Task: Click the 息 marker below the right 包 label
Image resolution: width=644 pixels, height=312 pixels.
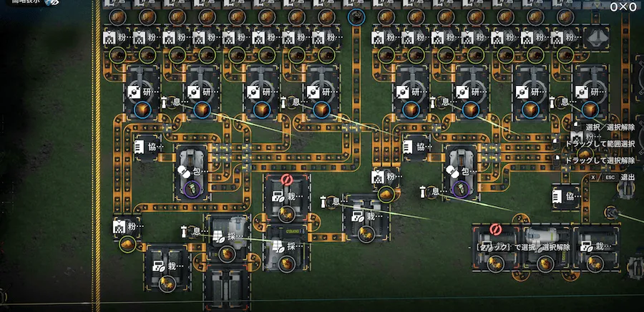Action: point(429,191)
